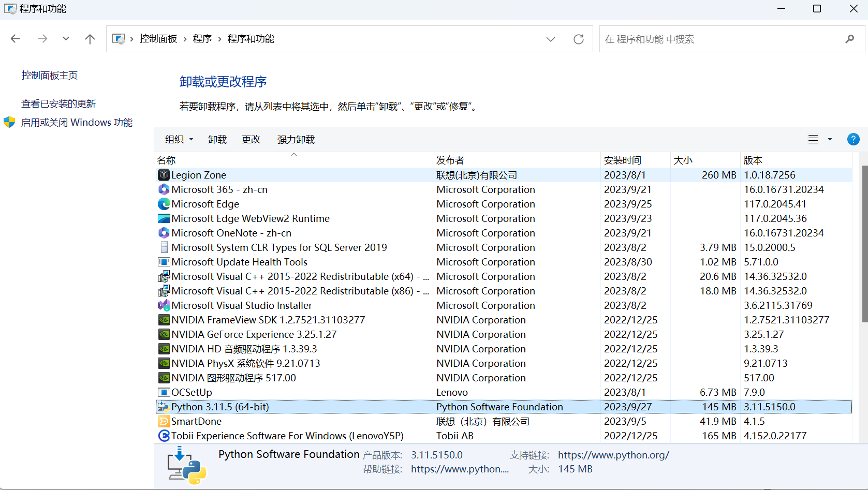The width and height of the screenshot is (868, 490).
Task: Click the NVIDIA PhysX 系统软件 icon
Action: point(164,363)
